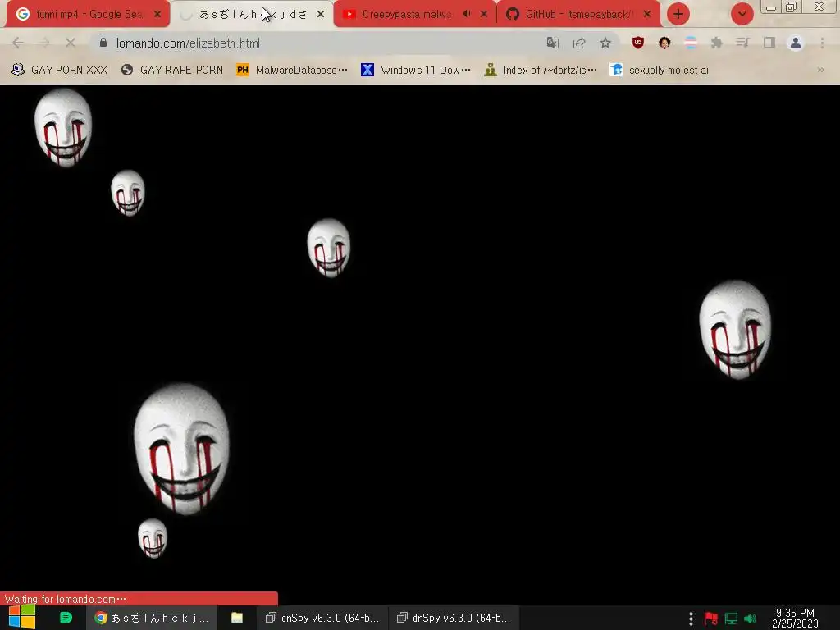
Task: Share this page using the share icon
Action: click(x=579, y=43)
